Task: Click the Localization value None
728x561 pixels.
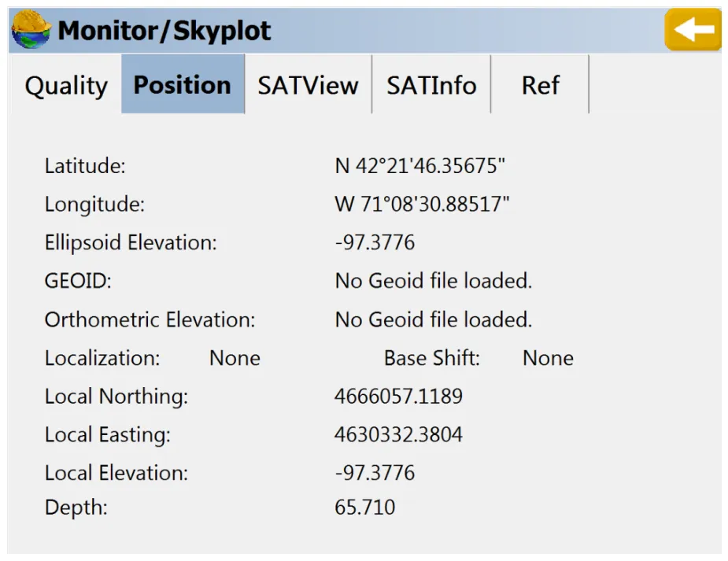Action: (x=235, y=358)
